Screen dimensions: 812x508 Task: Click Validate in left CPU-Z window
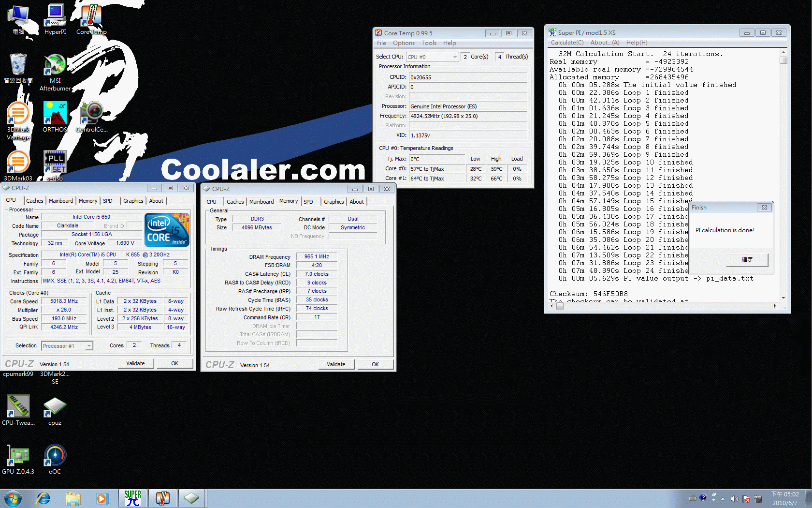click(x=135, y=363)
